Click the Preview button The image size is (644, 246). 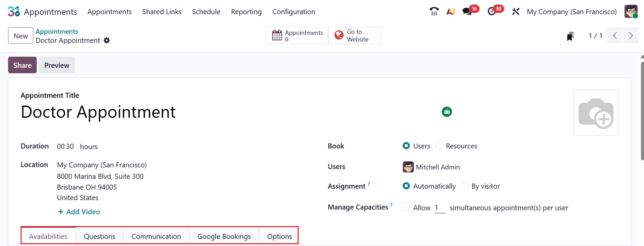click(57, 65)
